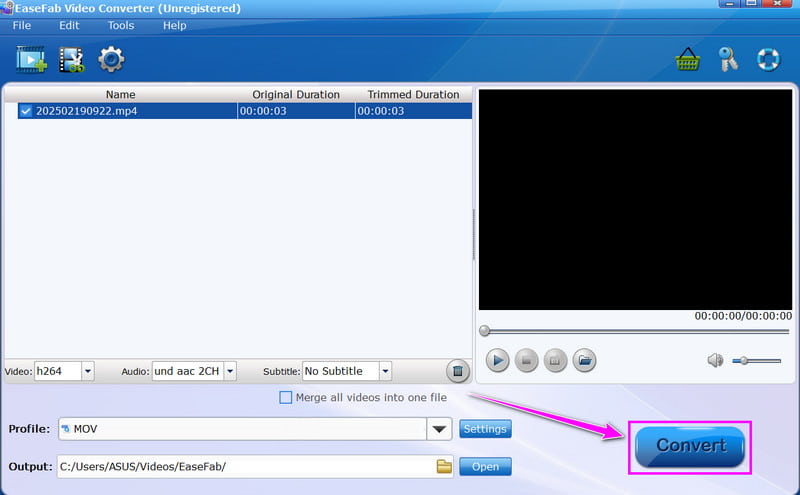This screenshot has height=495, width=800.
Task: Select the 202502190922.mp4 file name
Action: click(x=86, y=111)
